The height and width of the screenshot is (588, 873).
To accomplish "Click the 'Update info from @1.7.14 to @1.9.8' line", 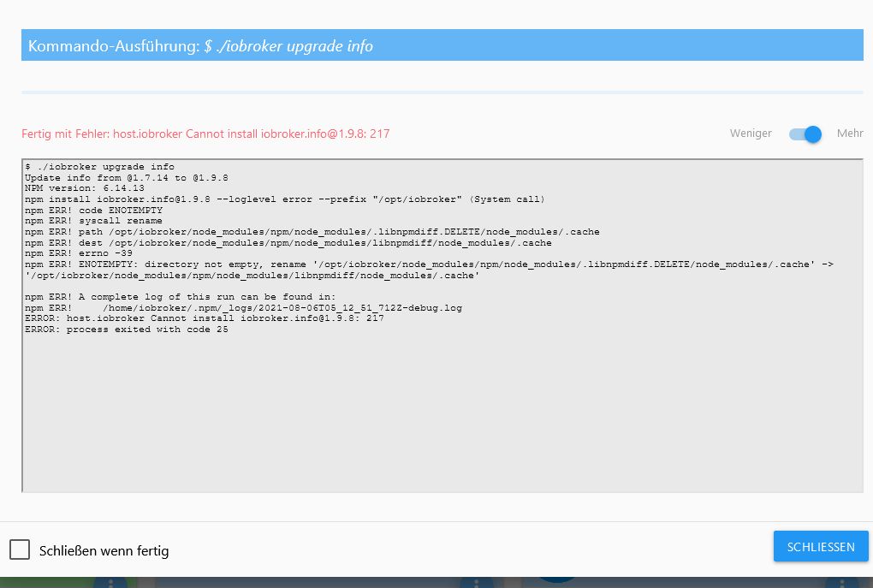I will 127,178.
